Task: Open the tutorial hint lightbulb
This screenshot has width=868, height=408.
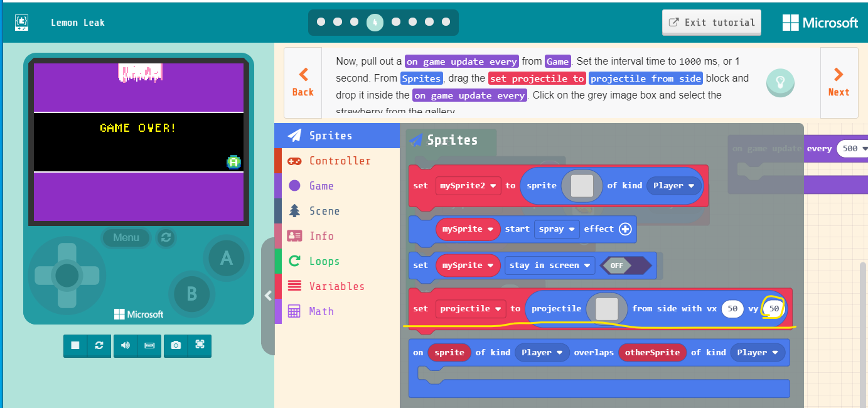Action: (x=780, y=82)
